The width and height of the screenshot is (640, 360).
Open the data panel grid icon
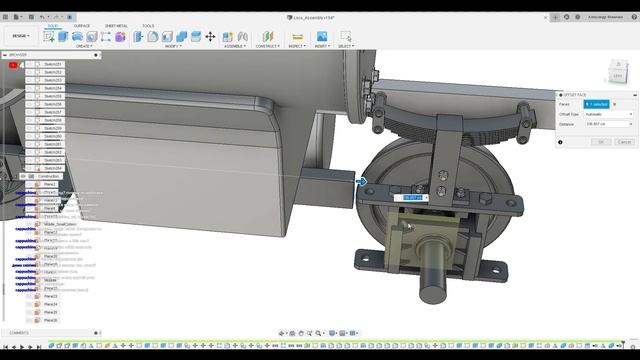(x=5, y=17)
